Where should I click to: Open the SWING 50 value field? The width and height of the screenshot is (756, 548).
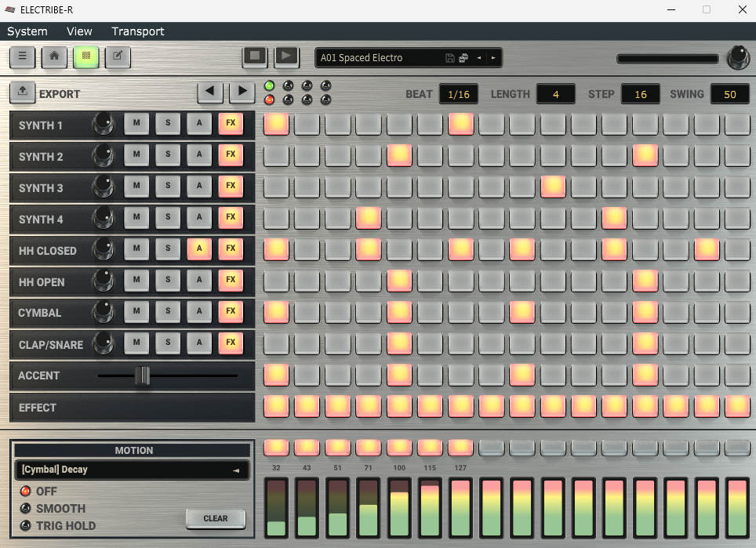[730, 94]
